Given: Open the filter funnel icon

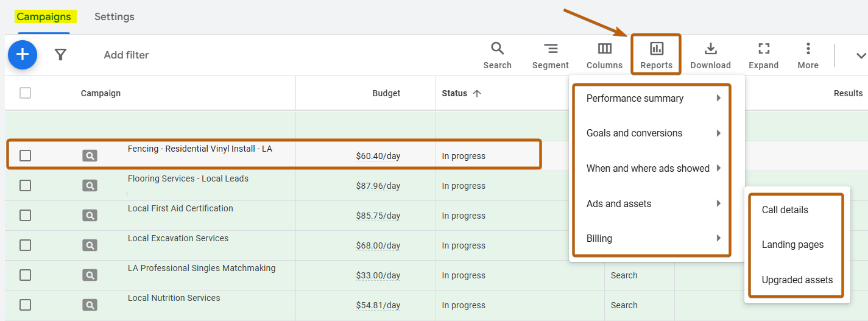Looking at the screenshot, I should pos(60,55).
